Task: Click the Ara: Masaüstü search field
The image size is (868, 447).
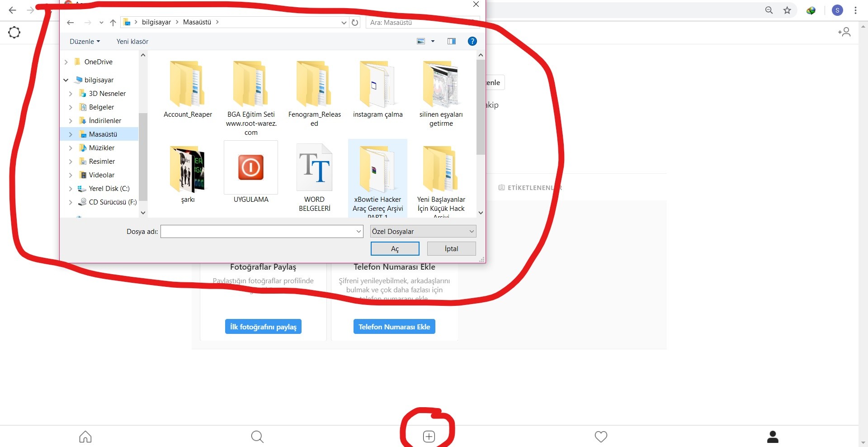Action: click(x=423, y=22)
